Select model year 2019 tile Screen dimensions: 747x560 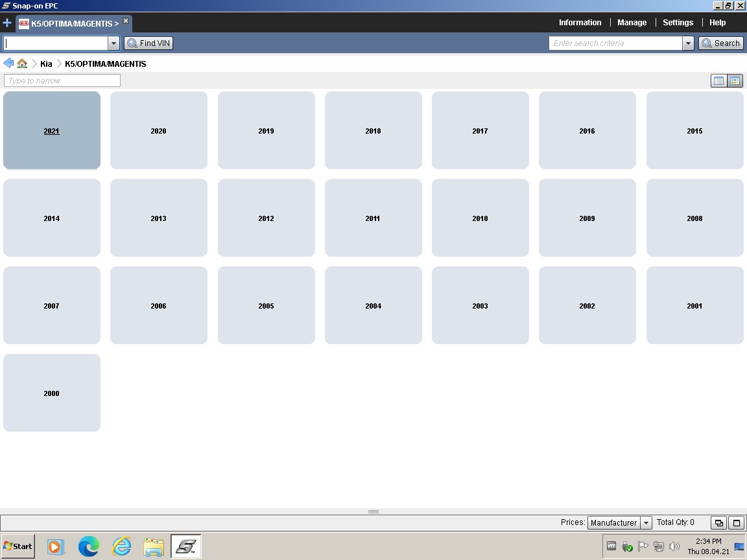point(267,130)
